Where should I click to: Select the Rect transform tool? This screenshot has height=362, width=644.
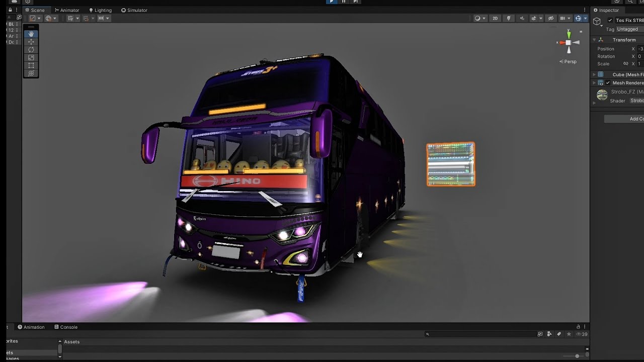click(31, 65)
